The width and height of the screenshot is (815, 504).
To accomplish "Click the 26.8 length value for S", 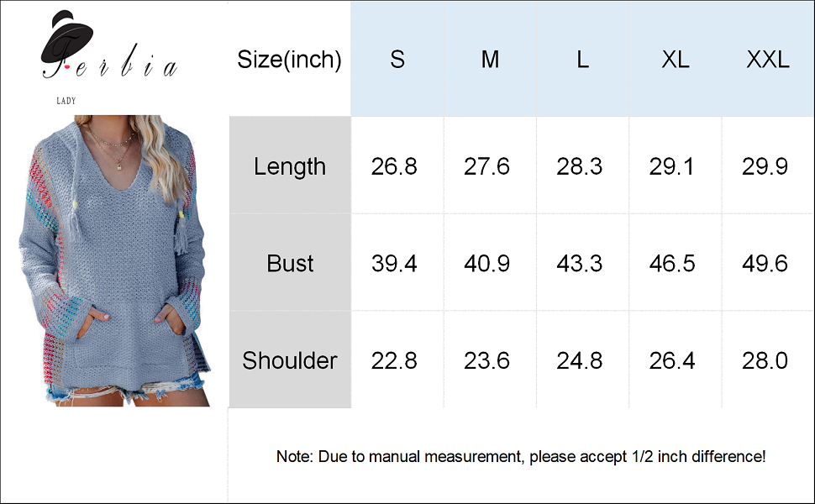I will 394,166.
